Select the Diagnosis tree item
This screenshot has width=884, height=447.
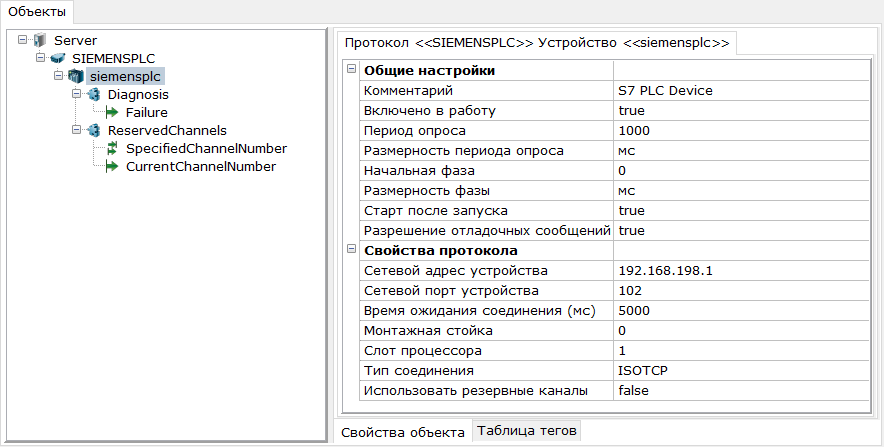tap(138, 95)
